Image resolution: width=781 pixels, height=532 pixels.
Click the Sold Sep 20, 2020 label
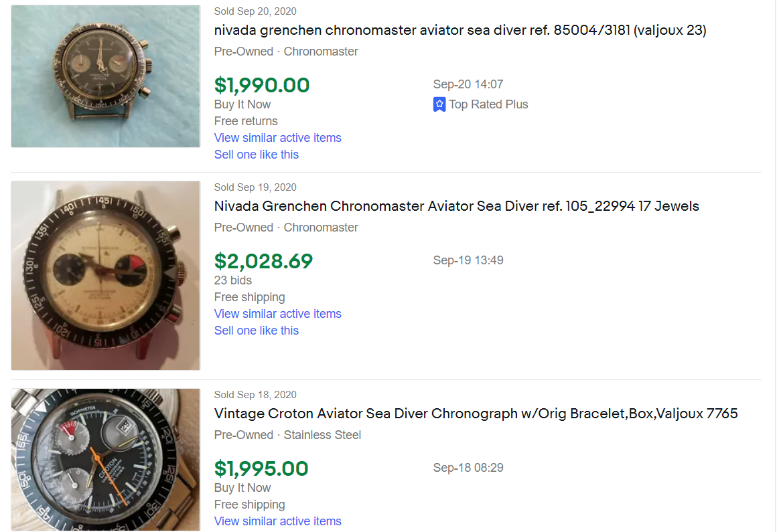(255, 11)
